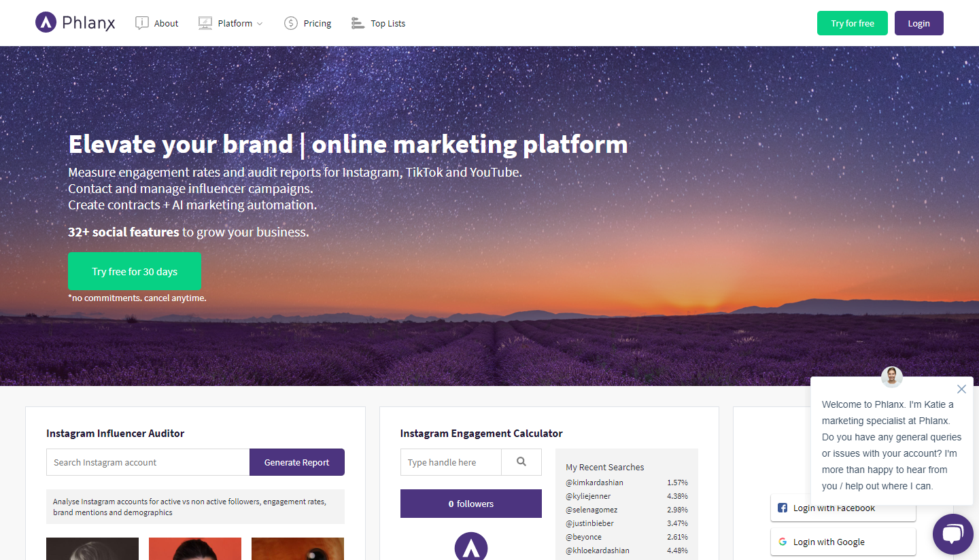
Task: Click the Generate Report button
Action: [x=296, y=462]
